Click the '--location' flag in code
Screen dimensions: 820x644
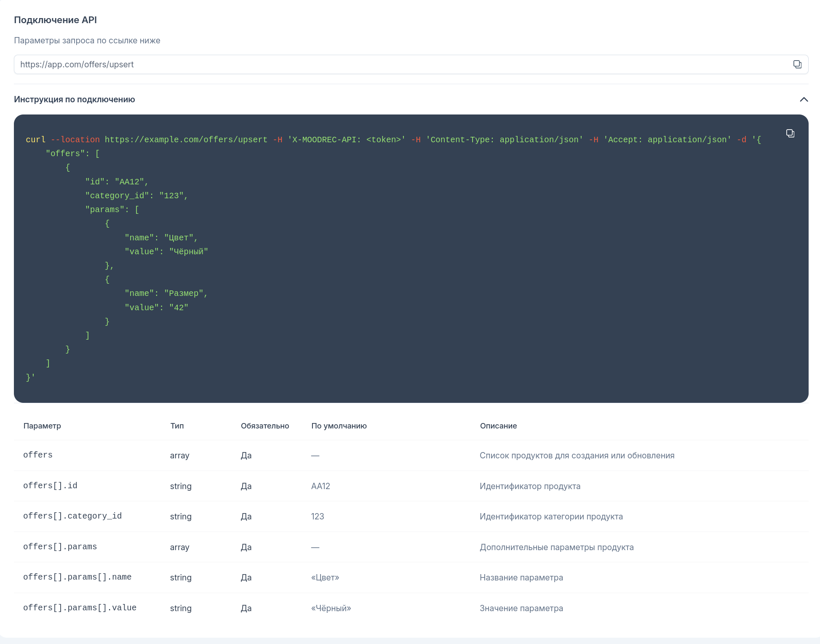(x=75, y=140)
